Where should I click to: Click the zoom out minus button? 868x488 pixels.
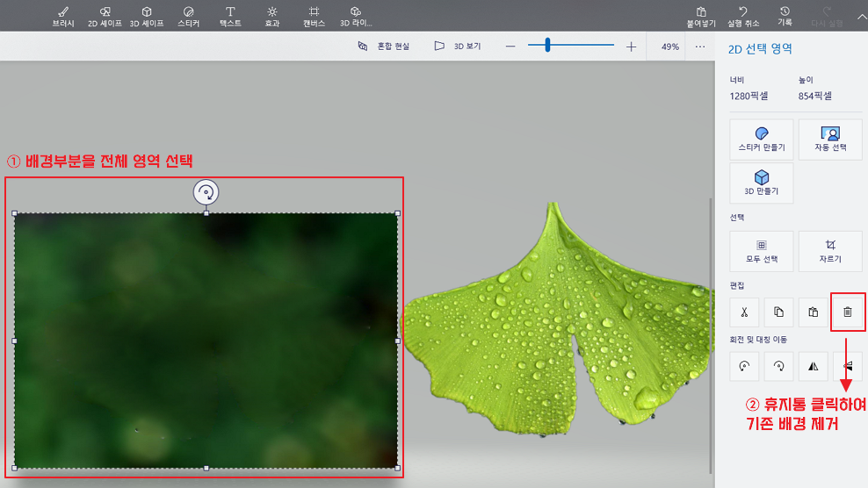tap(510, 47)
